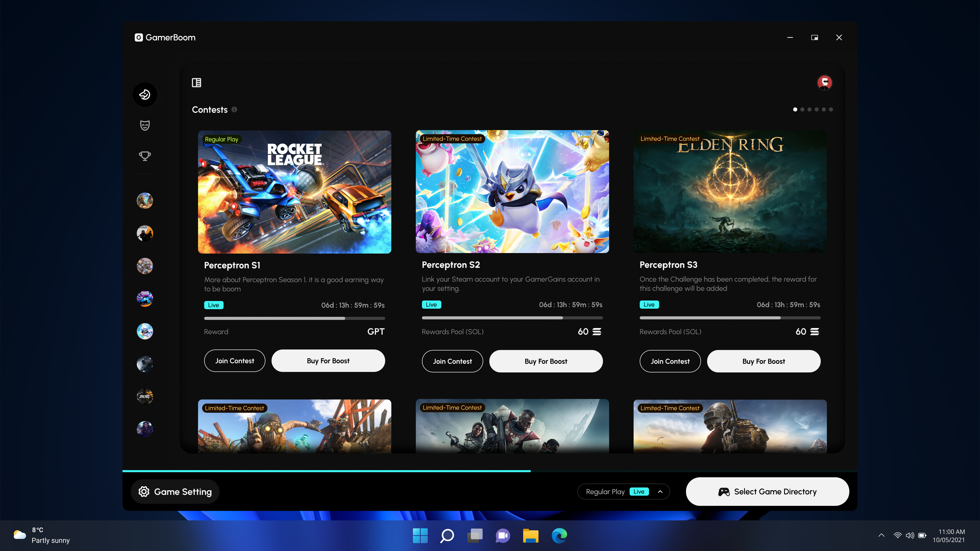This screenshot has width=980, height=551.
Task: Select Call of Duty game icon in sidebar
Action: pos(145,396)
